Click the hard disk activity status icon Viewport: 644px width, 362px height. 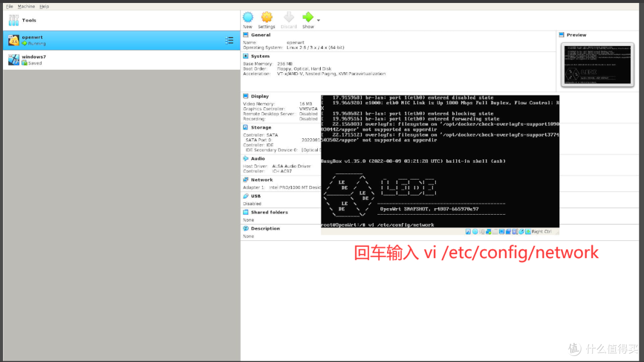coord(468,232)
